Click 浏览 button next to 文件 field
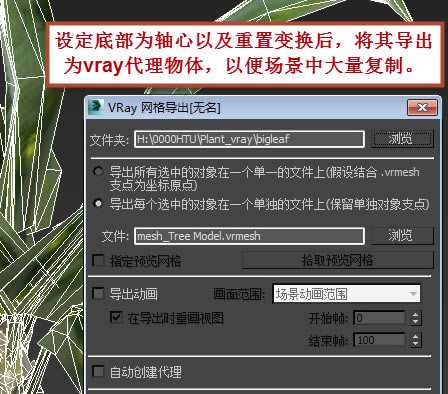448x394 pixels. [402, 236]
